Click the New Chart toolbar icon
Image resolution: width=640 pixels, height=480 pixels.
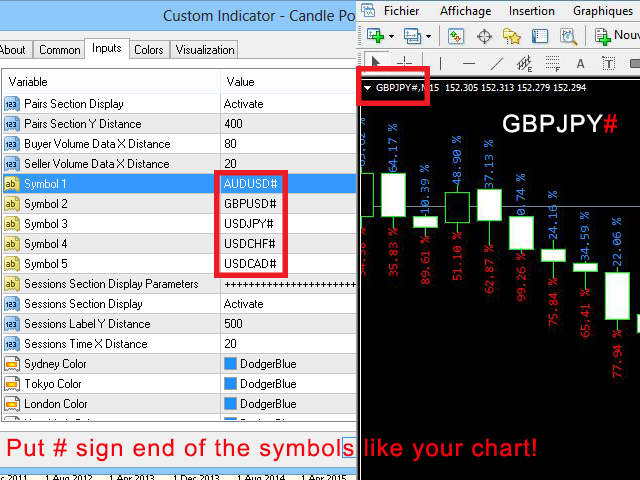(x=375, y=36)
